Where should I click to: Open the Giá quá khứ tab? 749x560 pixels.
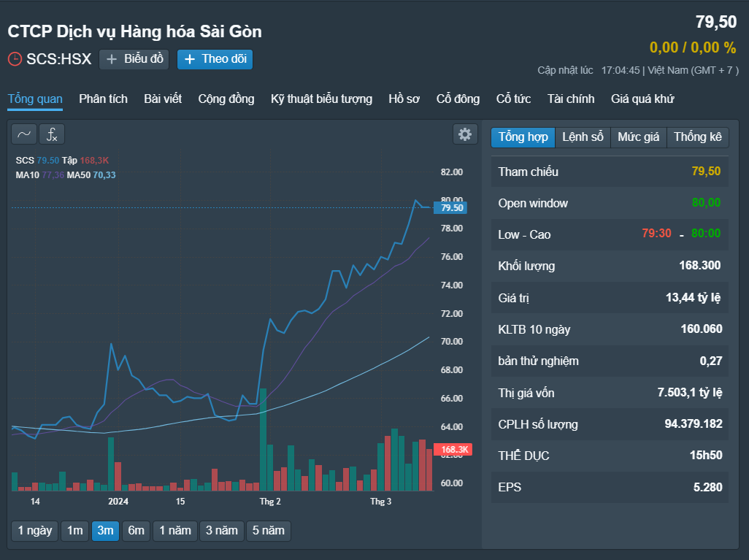tap(642, 99)
